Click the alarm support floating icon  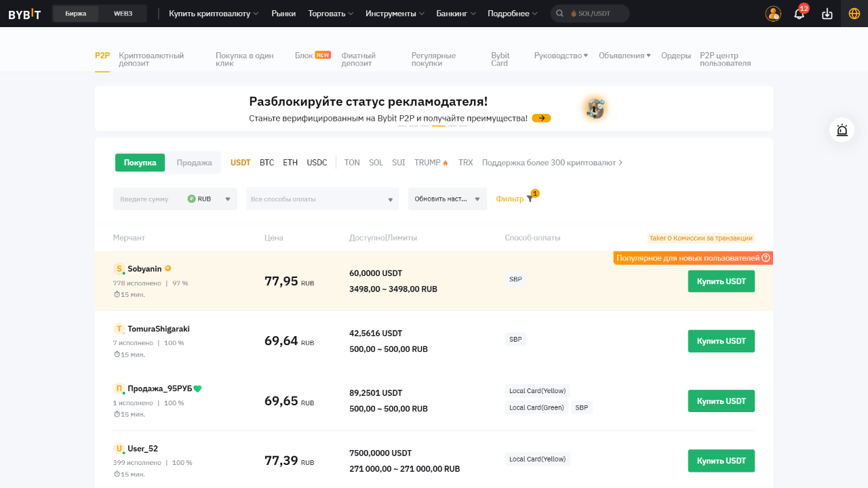click(x=842, y=130)
